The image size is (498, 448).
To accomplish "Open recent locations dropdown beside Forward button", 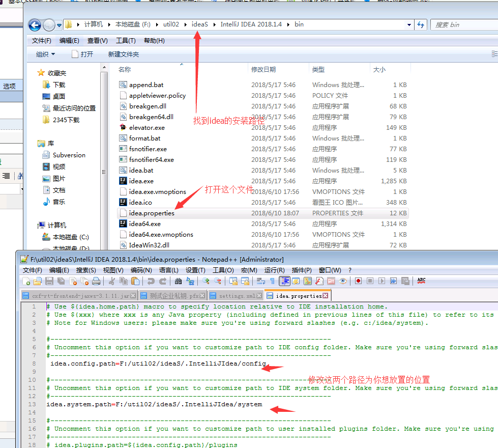I will coord(59,25).
